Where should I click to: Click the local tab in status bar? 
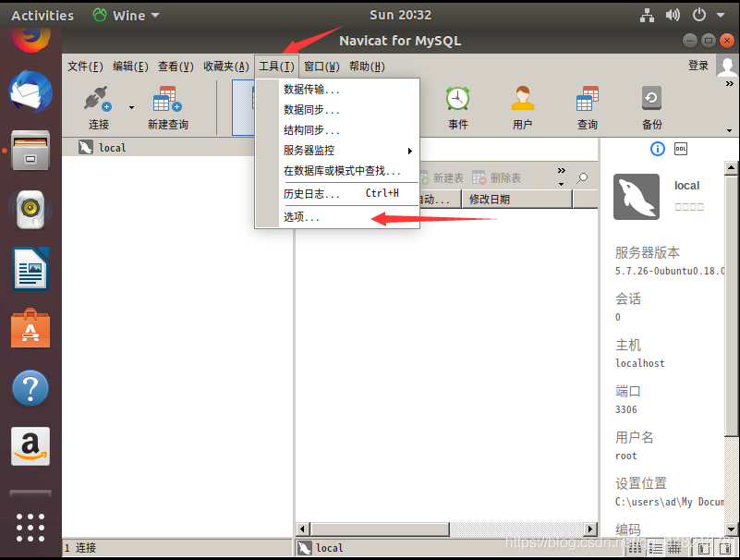[x=321, y=548]
